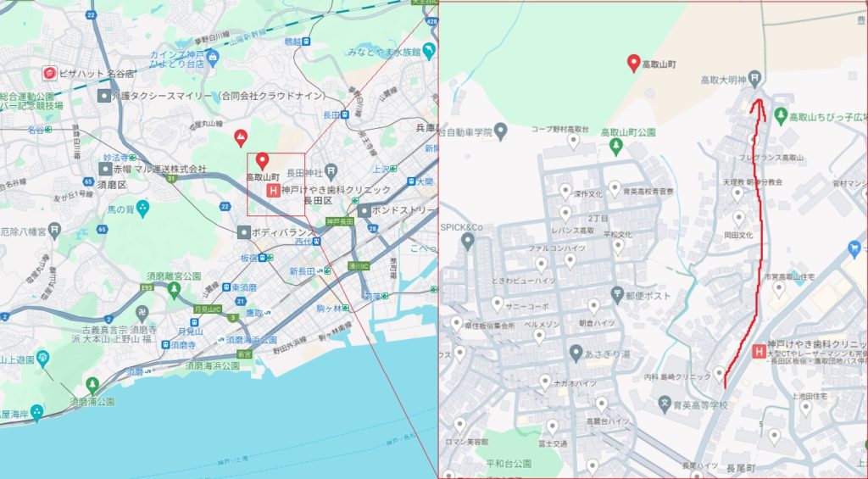Select the あさぎり湯 location pin

point(576,353)
